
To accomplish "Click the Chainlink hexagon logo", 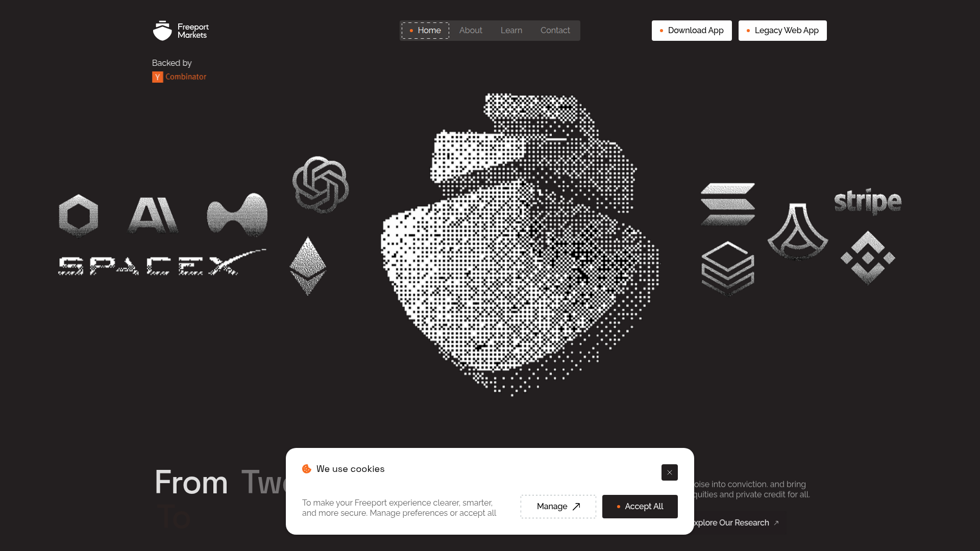I will pos(79,215).
